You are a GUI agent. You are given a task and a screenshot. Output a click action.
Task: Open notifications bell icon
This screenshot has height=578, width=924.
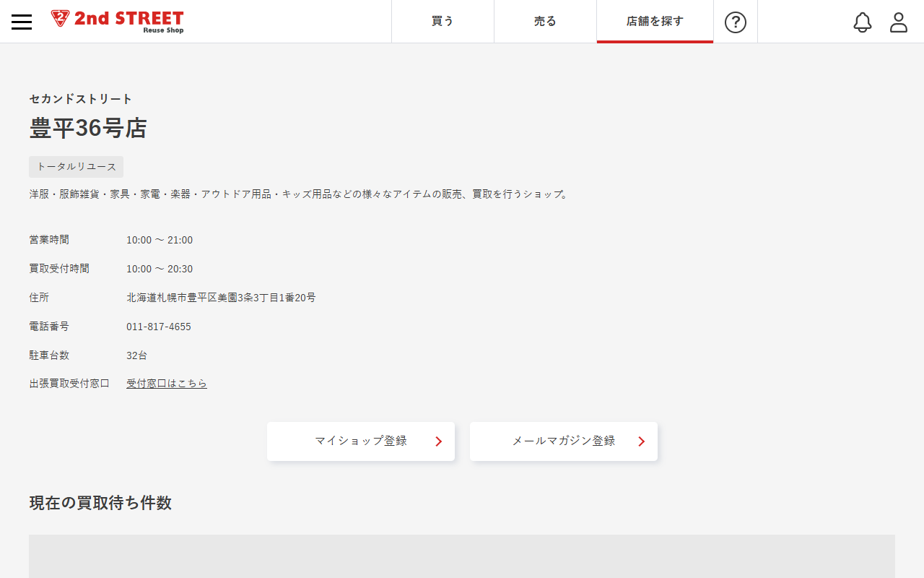[863, 22]
